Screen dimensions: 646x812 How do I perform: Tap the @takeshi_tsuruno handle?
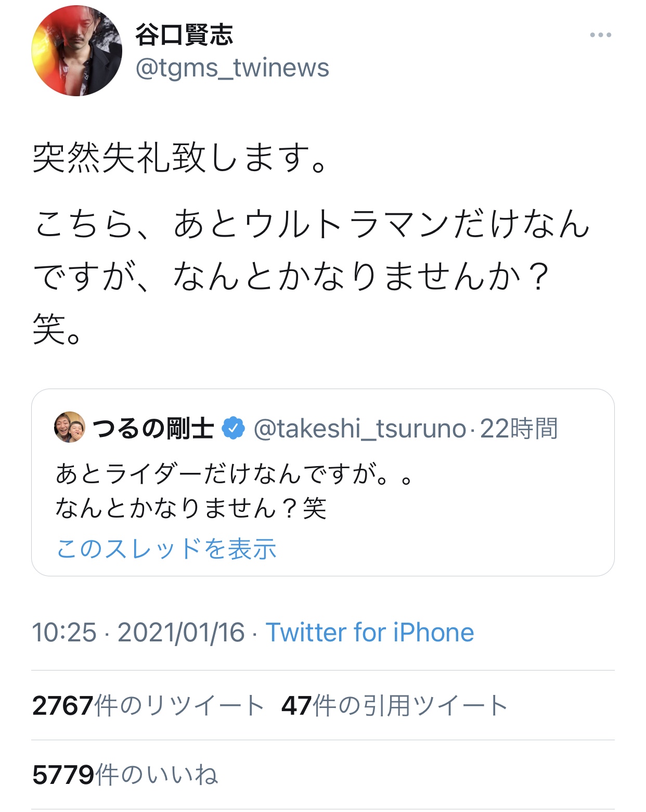(x=359, y=429)
